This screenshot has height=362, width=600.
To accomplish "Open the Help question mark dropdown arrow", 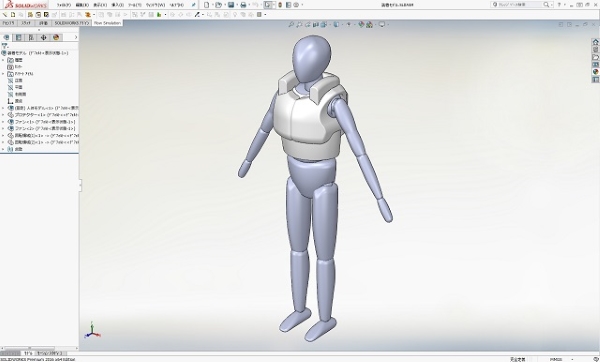I will click(565, 5).
